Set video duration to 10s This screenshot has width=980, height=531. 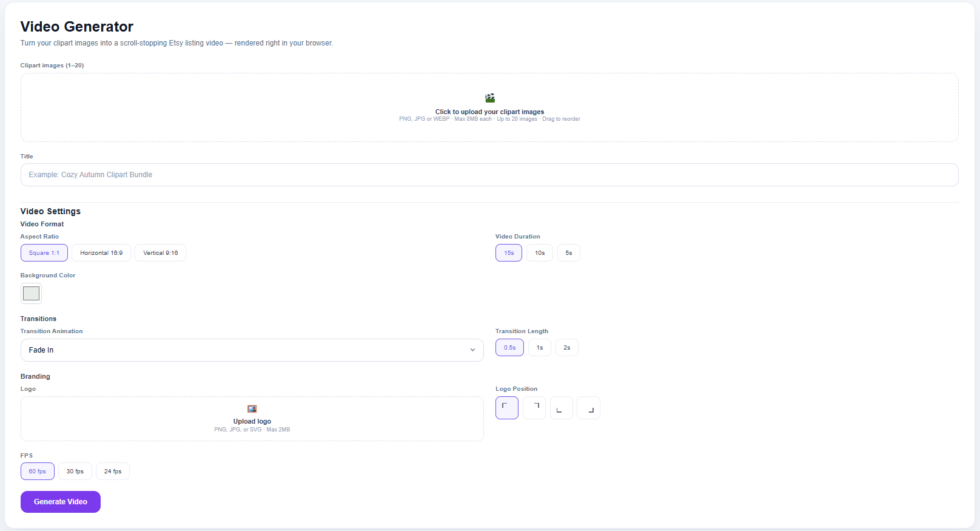tap(540, 253)
